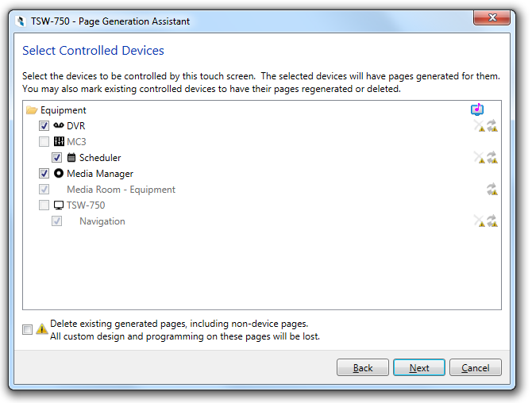Return to previous step with Back
This screenshot has height=403, width=532.
[363, 367]
